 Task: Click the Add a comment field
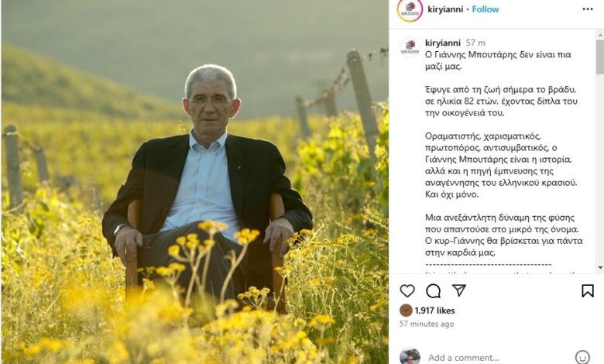(499, 358)
